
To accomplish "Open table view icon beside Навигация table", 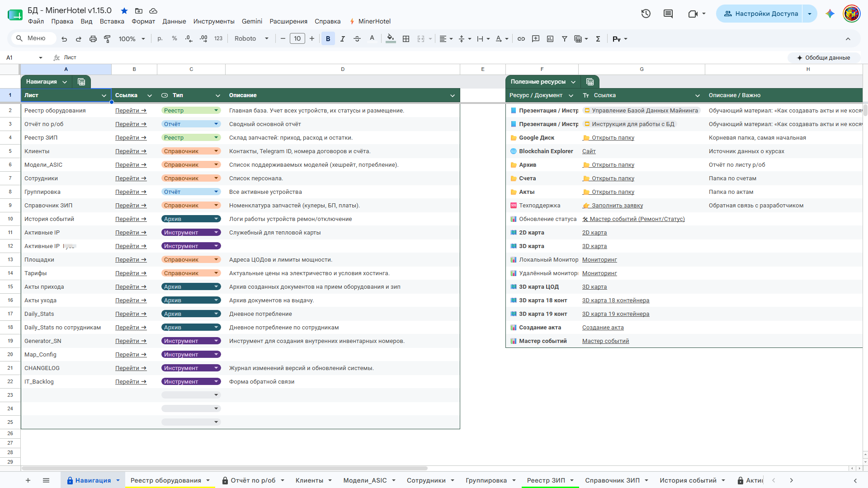I will 81,82.
